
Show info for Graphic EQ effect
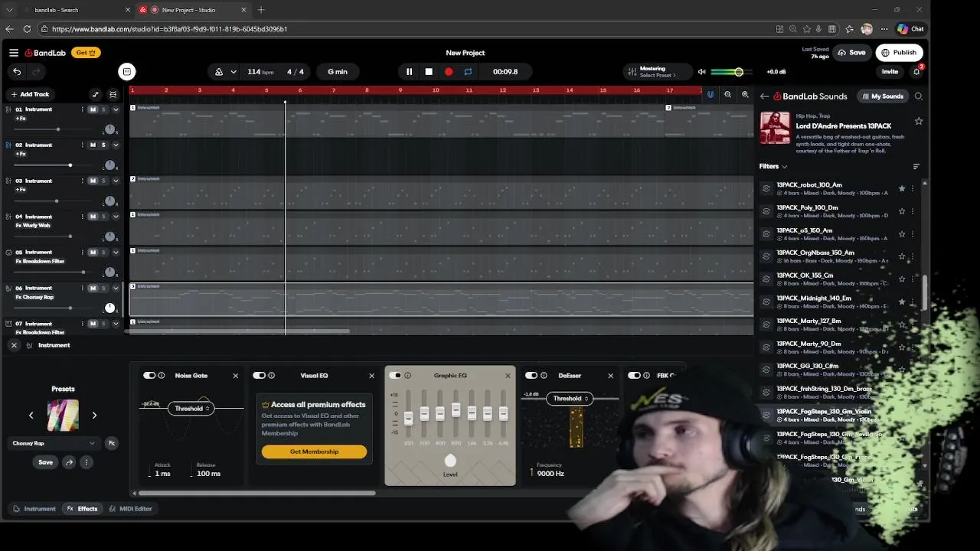click(407, 376)
